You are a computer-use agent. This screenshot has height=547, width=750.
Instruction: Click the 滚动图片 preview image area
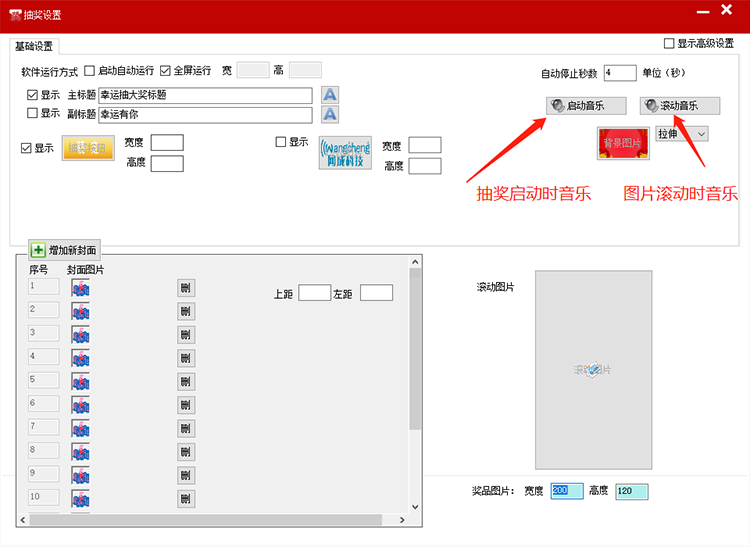point(592,370)
